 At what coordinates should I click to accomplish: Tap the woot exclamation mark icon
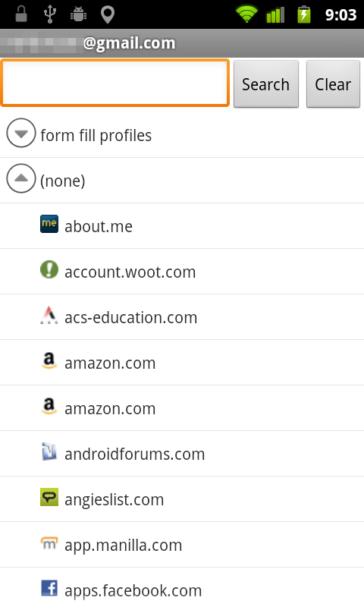[x=49, y=269]
